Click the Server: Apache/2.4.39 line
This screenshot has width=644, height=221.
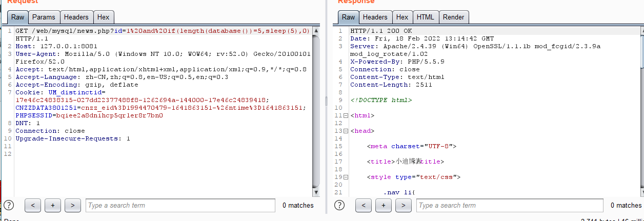(x=475, y=50)
